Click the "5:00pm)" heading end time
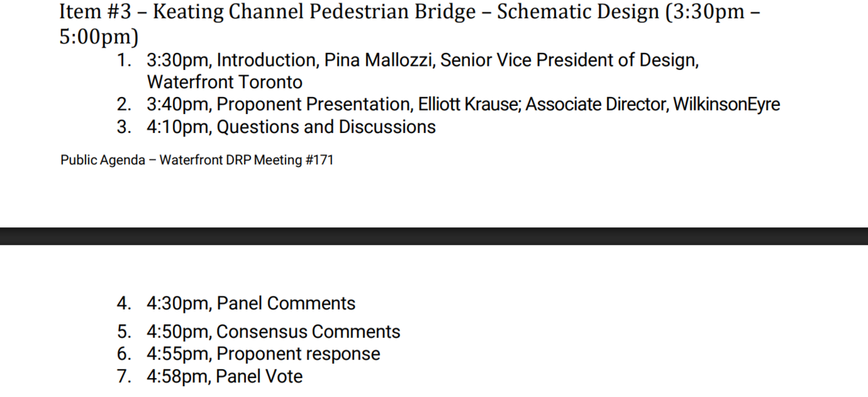The image size is (868, 397). [x=99, y=37]
